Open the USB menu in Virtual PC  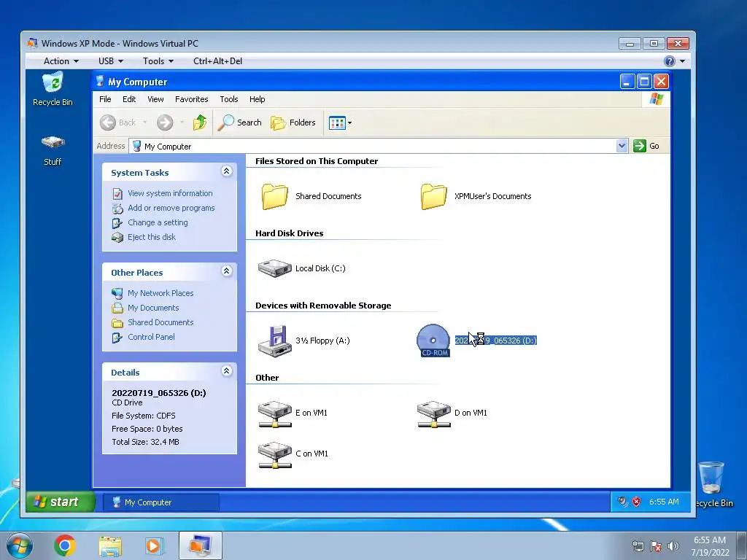coord(111,61)
